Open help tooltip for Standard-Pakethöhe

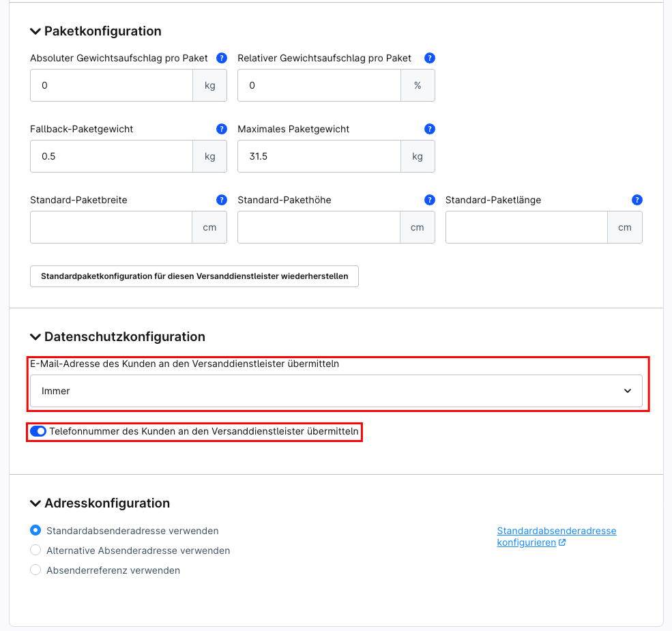429,200
